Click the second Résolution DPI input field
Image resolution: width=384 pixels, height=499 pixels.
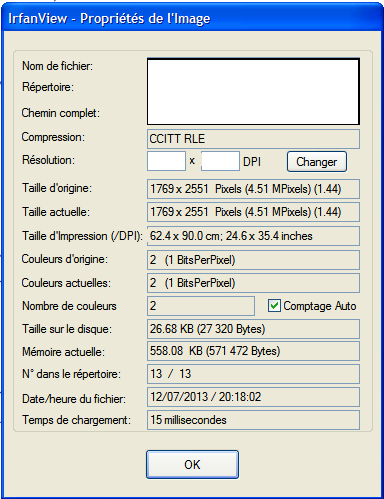(x=220, y=161)
